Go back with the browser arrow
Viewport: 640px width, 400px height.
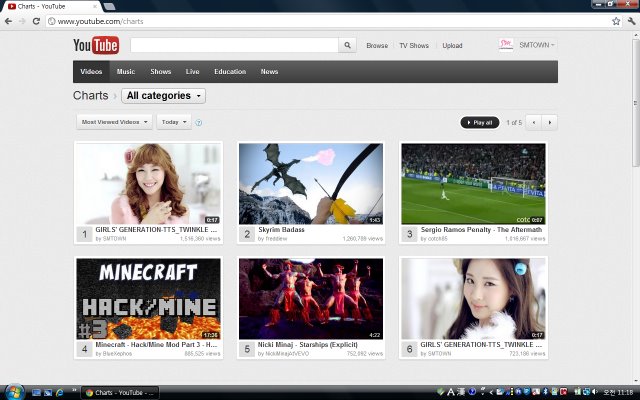pos(8,21)
